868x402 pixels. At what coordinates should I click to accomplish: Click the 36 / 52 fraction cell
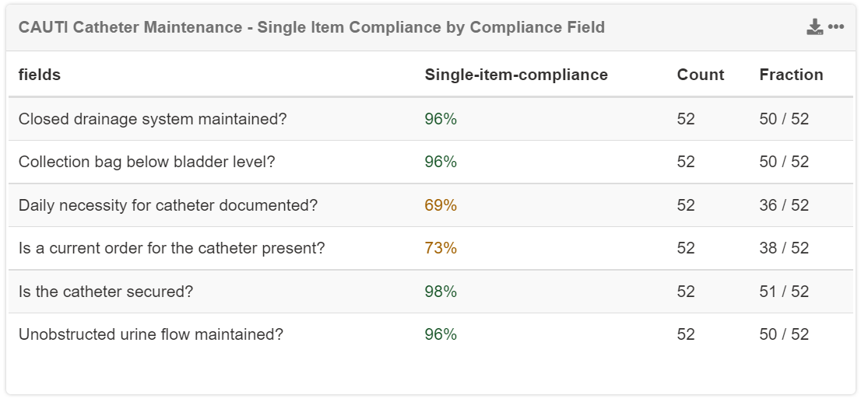(x=784, y=205)
